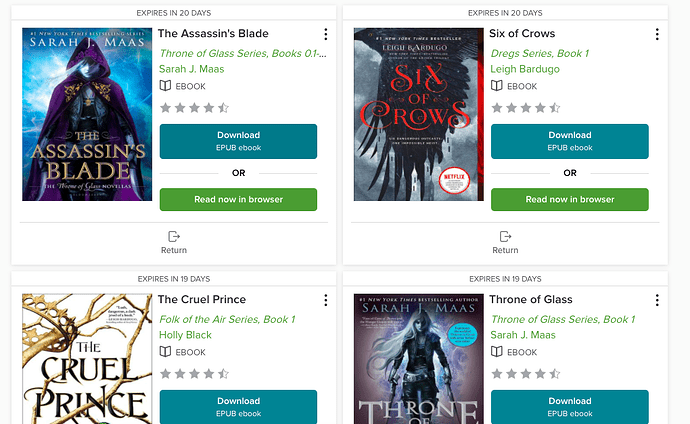Click the Throne of Glass star rating
Screen dimensions: 690x424
[526, 374]
